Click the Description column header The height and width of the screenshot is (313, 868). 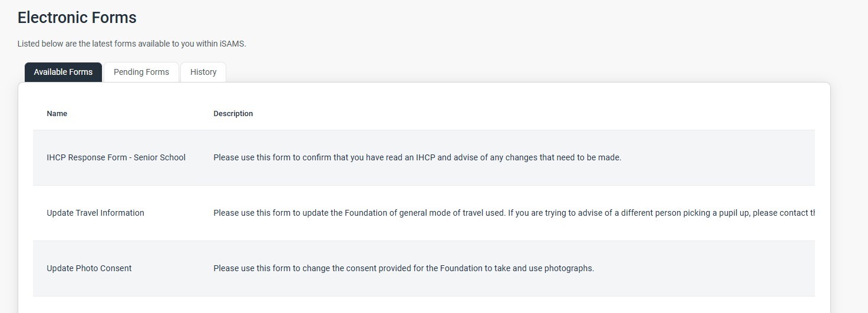tap(233, 114)
